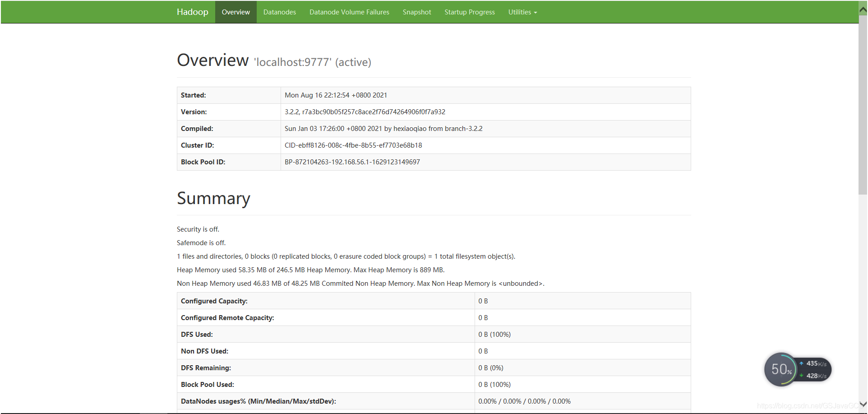Viewport: 868px width, 414px height.
Task: Click the DFS Used 0 B (100%) value
Action: (494, 335)
